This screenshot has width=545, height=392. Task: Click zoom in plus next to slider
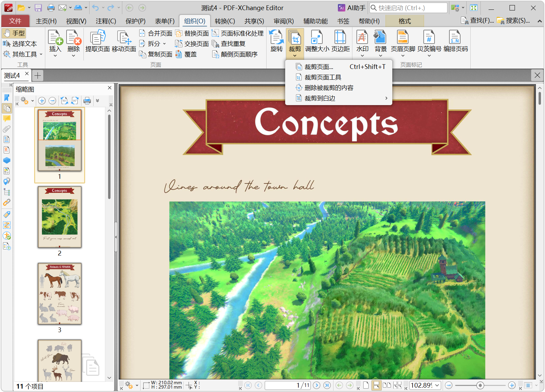pos(512,385)
